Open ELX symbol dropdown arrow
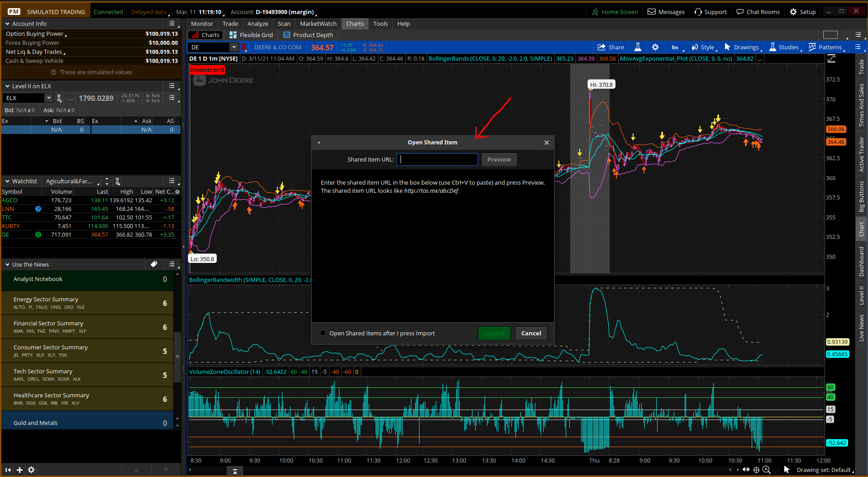The height and width of the screenshot is (477, 868). (48, 98)
